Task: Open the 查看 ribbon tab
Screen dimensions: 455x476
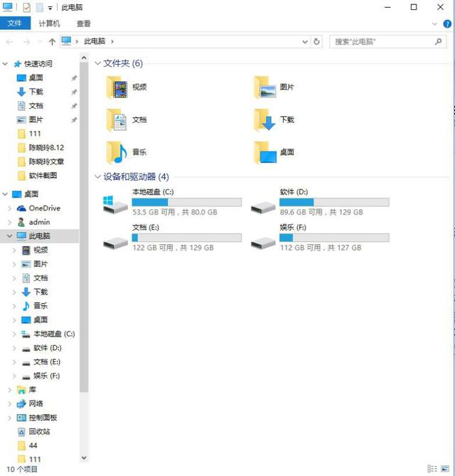Action: pos(83,23)
